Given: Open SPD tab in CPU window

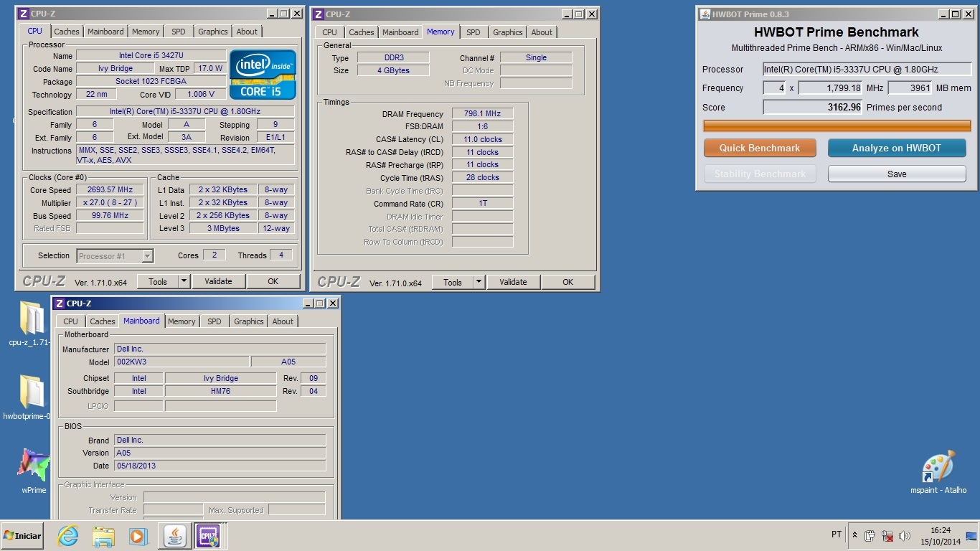Looking at the screenshot, I should pyautogui.click(x=179, y=32).
